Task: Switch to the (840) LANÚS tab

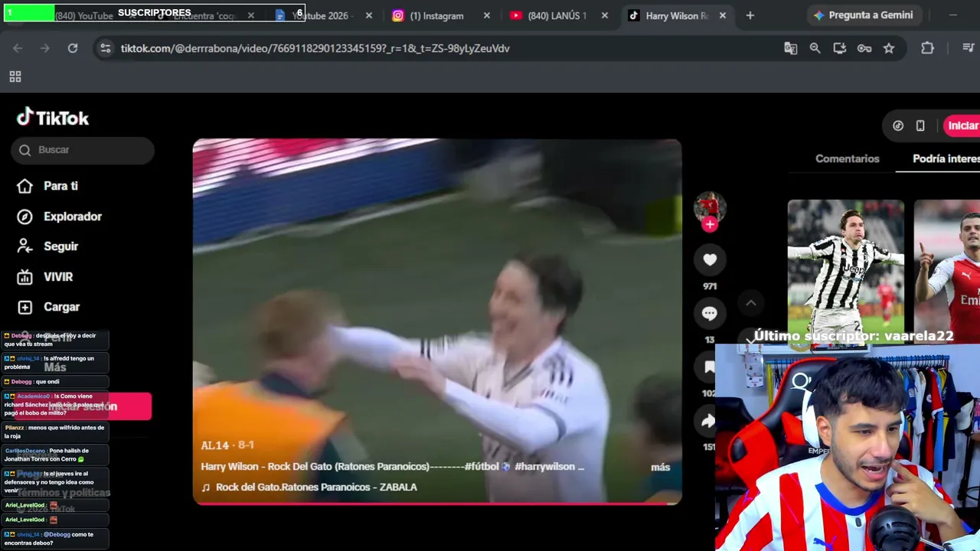Action: point(557,15)
